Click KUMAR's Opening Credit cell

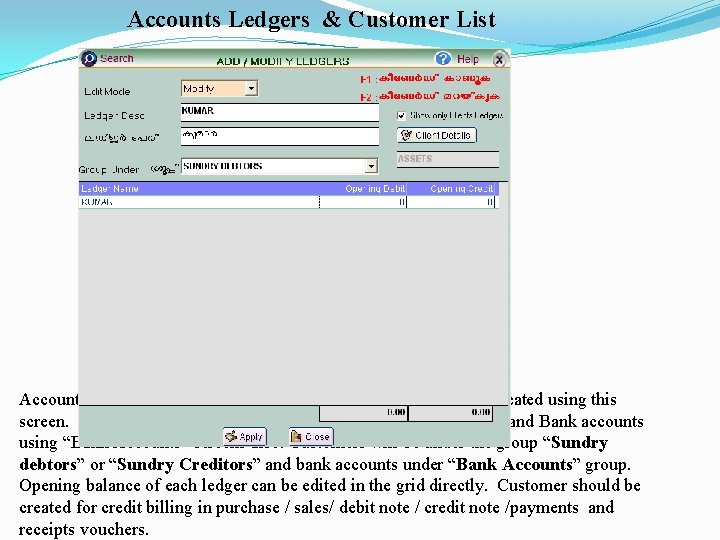(451, 202)
